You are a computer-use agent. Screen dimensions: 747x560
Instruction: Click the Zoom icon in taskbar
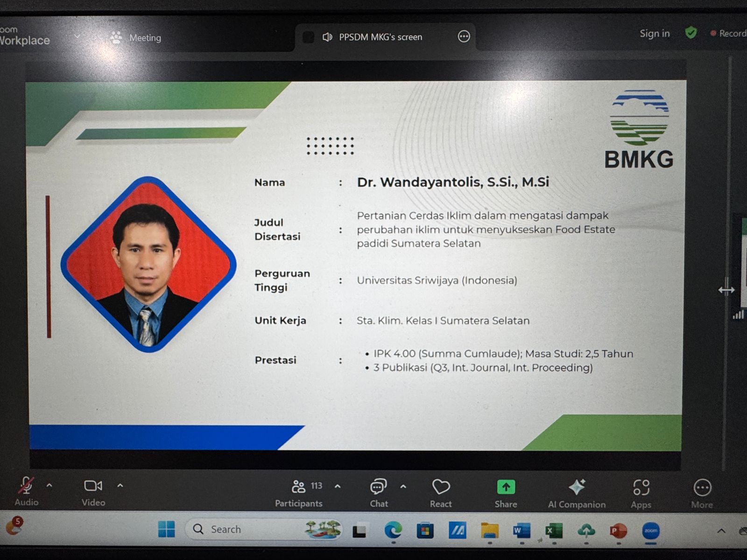point(651,531)
